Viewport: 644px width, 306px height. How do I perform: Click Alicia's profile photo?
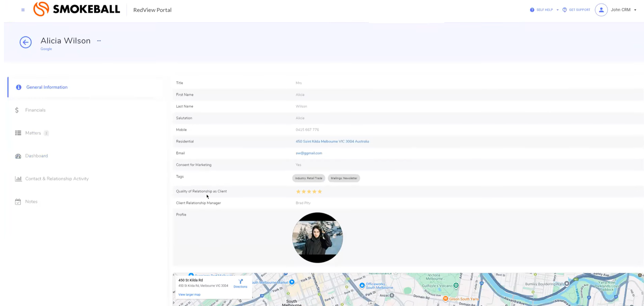coord(317,238)
